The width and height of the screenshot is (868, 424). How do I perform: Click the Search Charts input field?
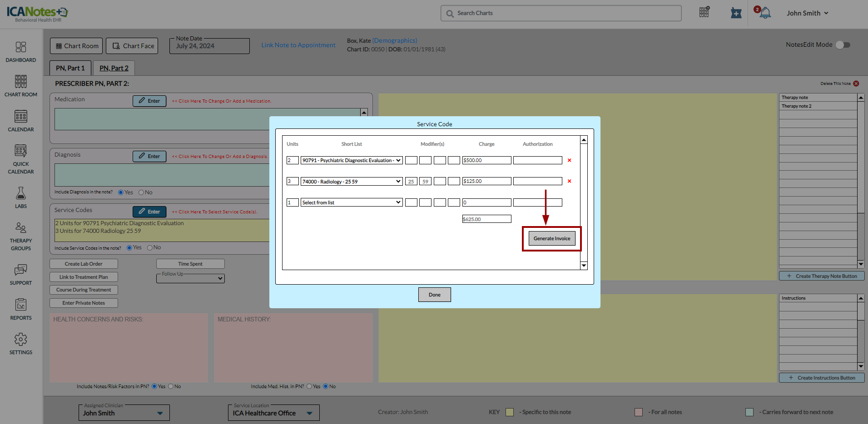561,13
